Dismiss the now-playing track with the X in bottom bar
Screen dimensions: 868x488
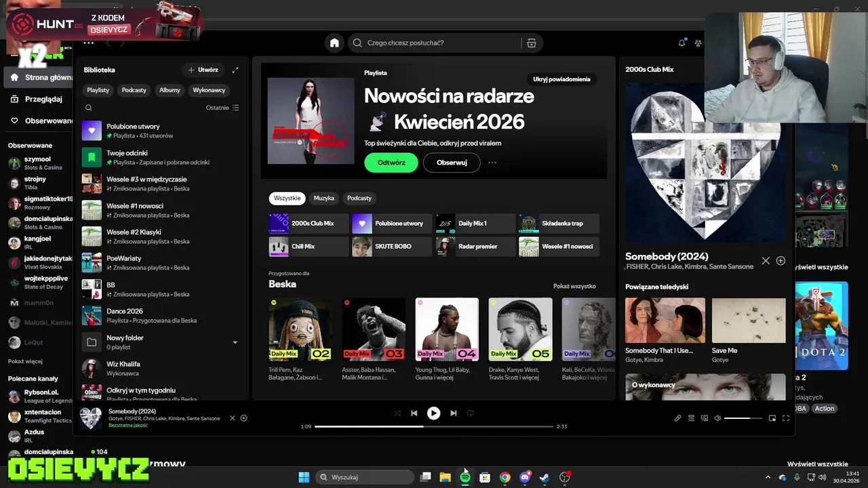232,418
